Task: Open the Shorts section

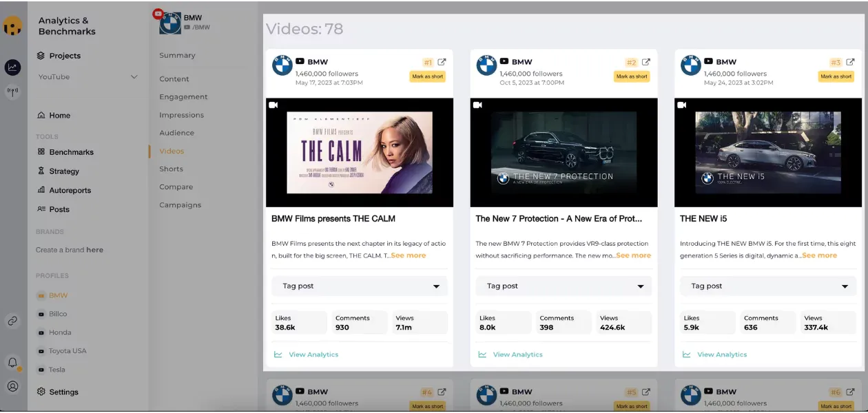Action: [x=171, y=169]
